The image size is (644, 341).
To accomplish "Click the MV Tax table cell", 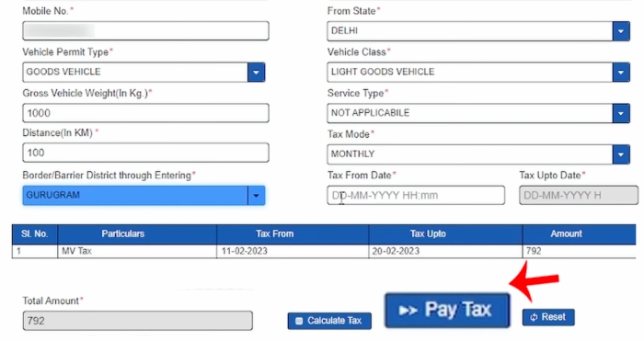I will coord(137,251).
